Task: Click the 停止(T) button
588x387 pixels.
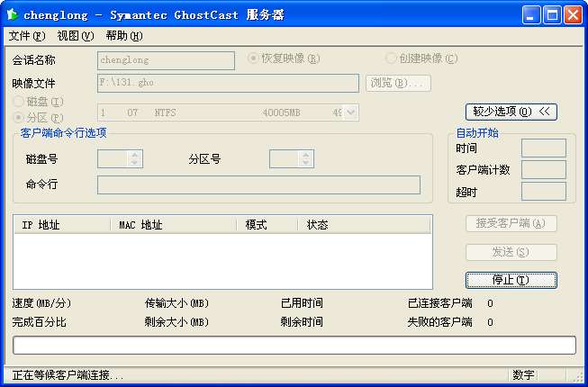Action: click(x=511, y=280)
